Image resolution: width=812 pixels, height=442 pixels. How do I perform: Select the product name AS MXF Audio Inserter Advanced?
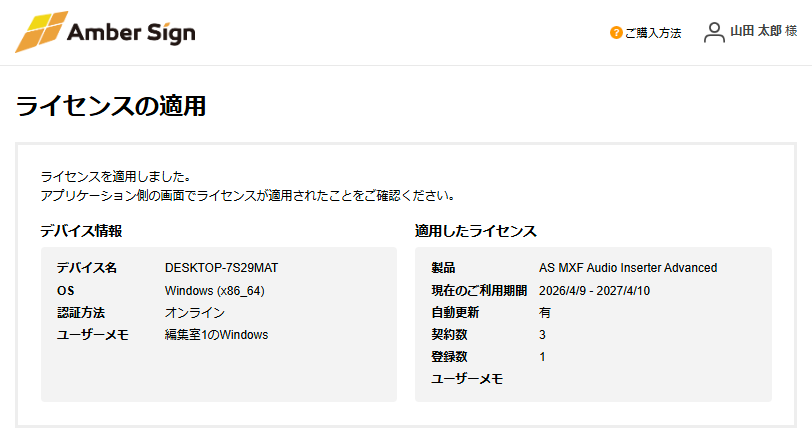[x=628, y=268]
